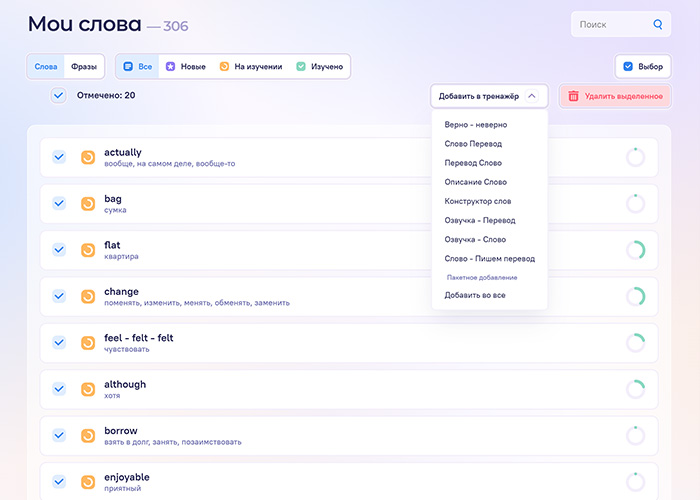Filter by Новые words
This screenshot has height=500, width=700.
tap(186, 67)
